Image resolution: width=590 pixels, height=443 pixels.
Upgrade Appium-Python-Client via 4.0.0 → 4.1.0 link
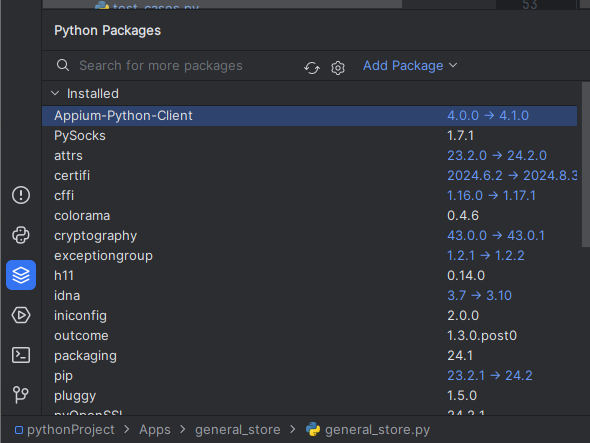[488, 116]
